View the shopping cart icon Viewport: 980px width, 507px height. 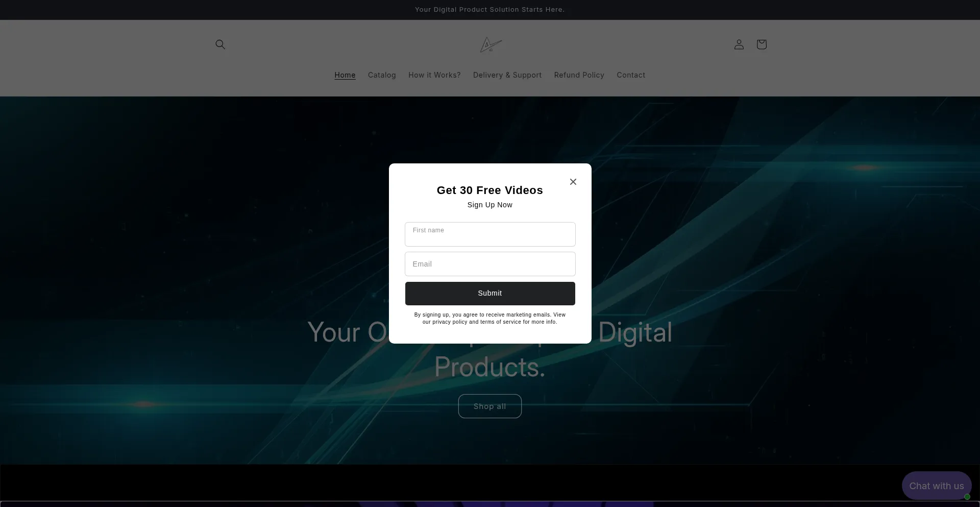(761, 44)
